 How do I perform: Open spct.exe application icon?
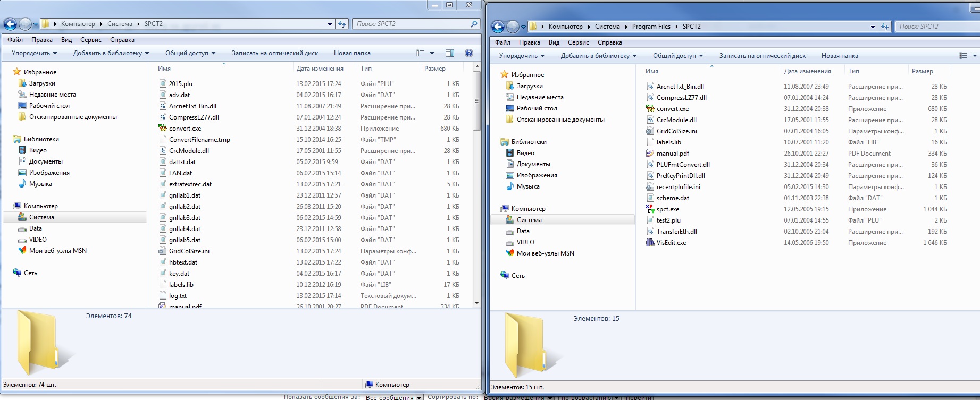pos(650,209)
